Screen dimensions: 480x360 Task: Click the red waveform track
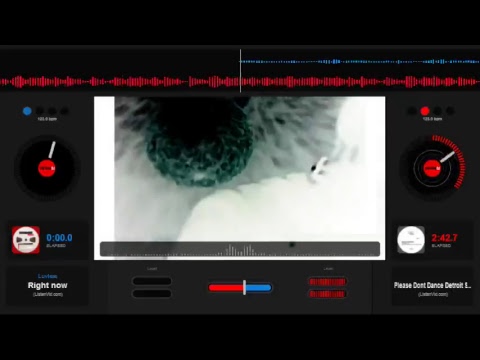point(240,82)
